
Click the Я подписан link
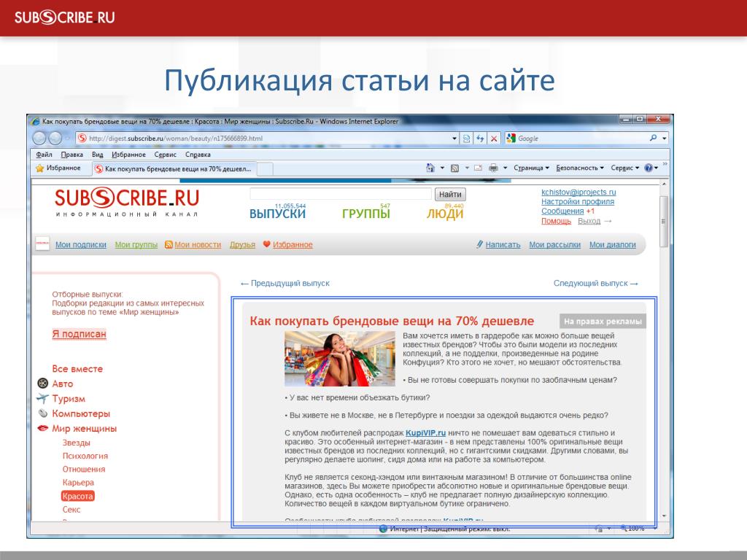pos(79,334)
